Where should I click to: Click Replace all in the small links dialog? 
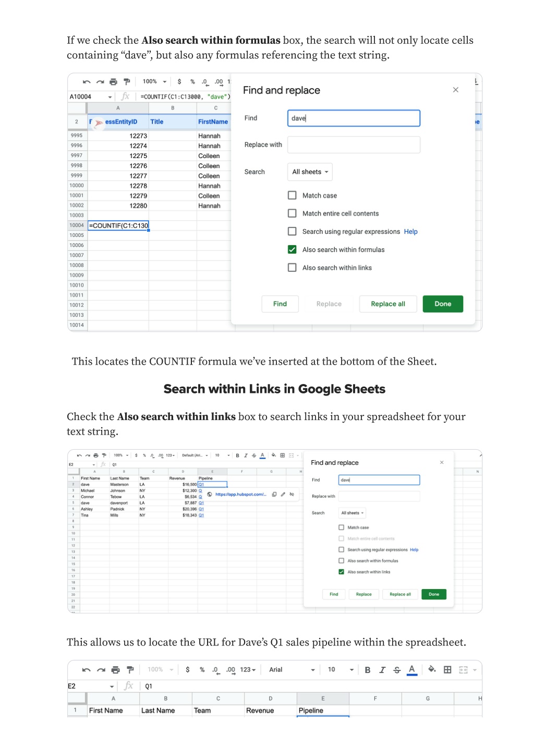pos(400,594)
